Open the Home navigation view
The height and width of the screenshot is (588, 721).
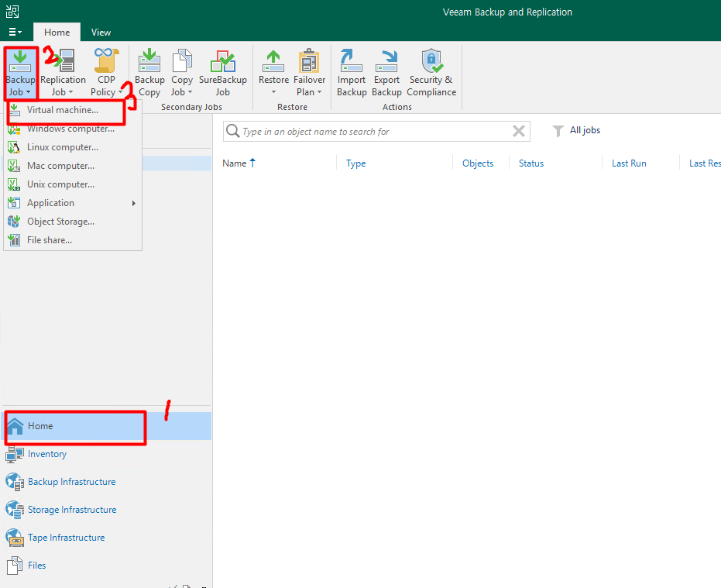click(107, 426)
